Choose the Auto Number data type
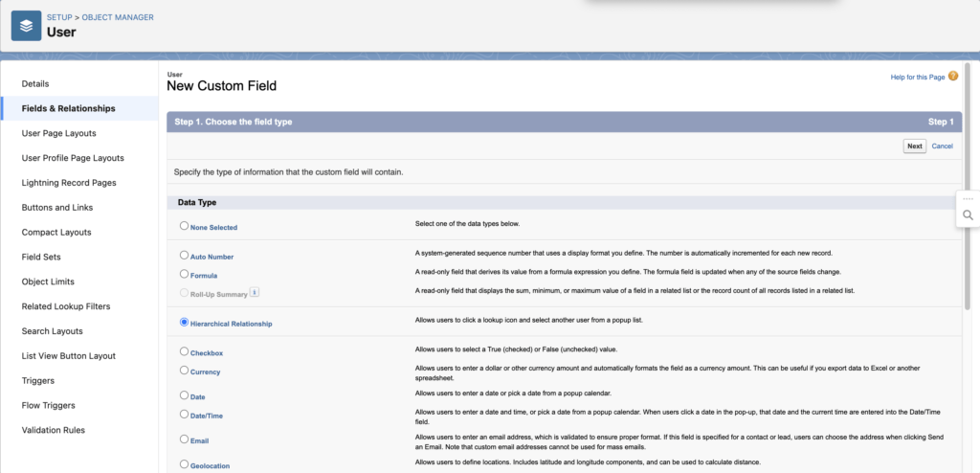980x473 pixels. point(185,256)
